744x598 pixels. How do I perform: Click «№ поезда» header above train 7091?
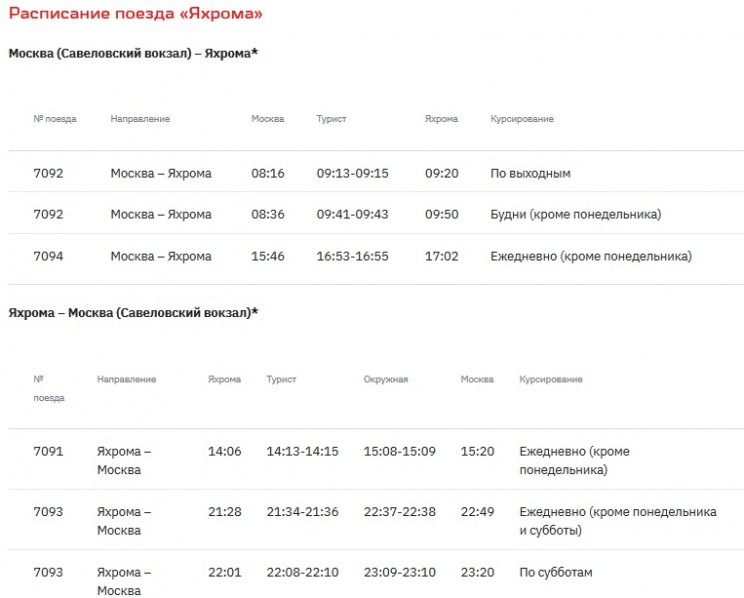[49, 388]
